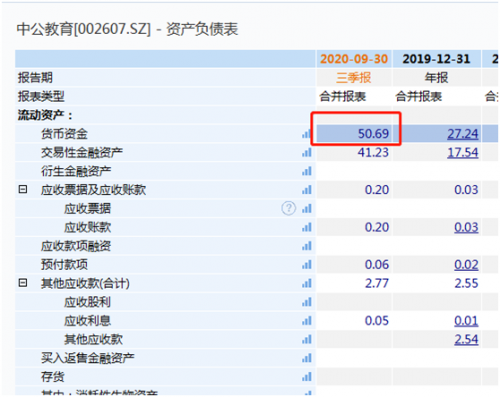Viewport: 500px width, 397px height.
Task: Click the 报告期 row label
Action: point(35,78)
